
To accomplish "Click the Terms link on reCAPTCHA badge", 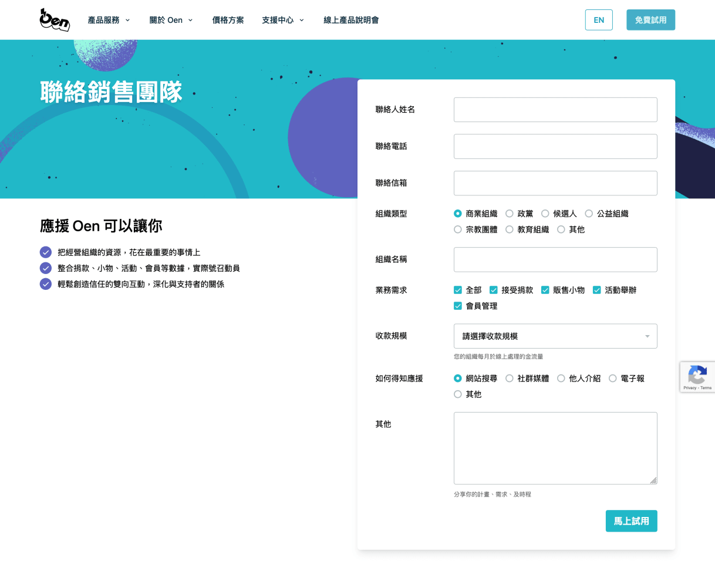I will point(706,388).
